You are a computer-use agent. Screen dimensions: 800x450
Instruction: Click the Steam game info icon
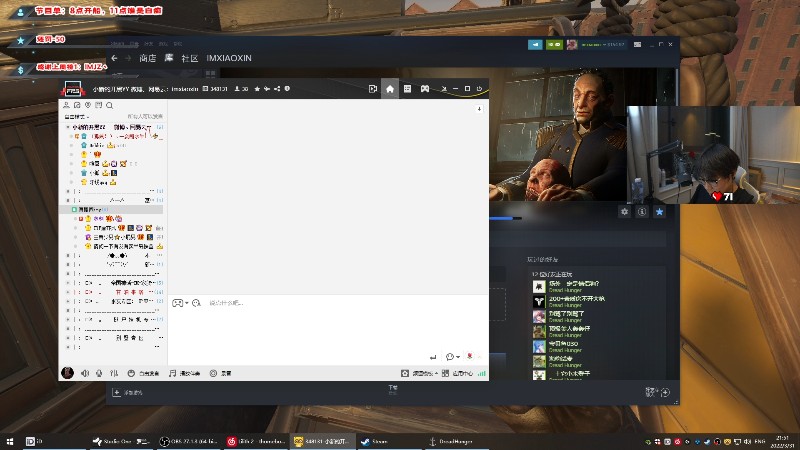point(642,212)
